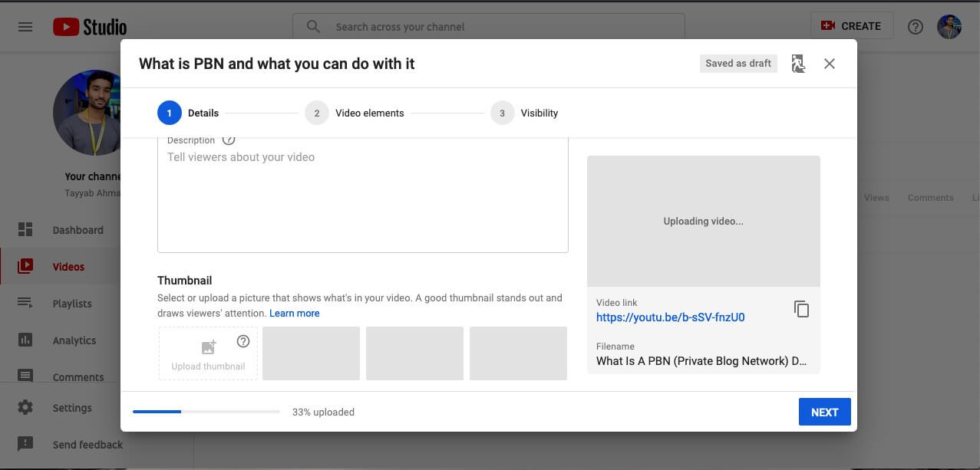Open Playlists in the sidebar

click(x=72, y=304)
